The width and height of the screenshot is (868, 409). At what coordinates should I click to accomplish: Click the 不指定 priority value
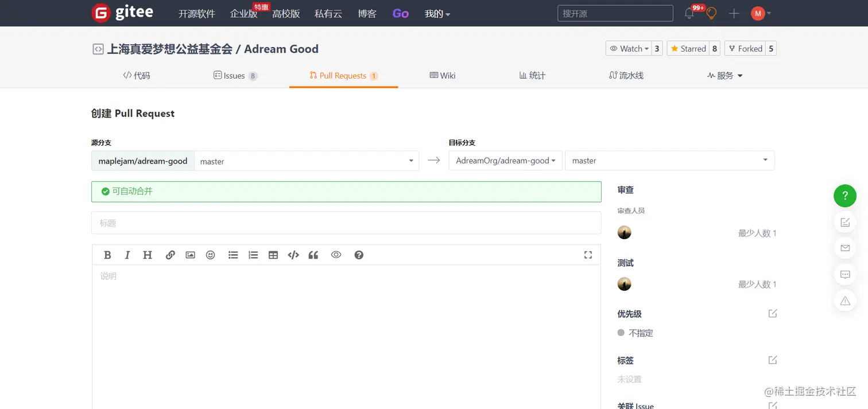[x=641, y=333]
